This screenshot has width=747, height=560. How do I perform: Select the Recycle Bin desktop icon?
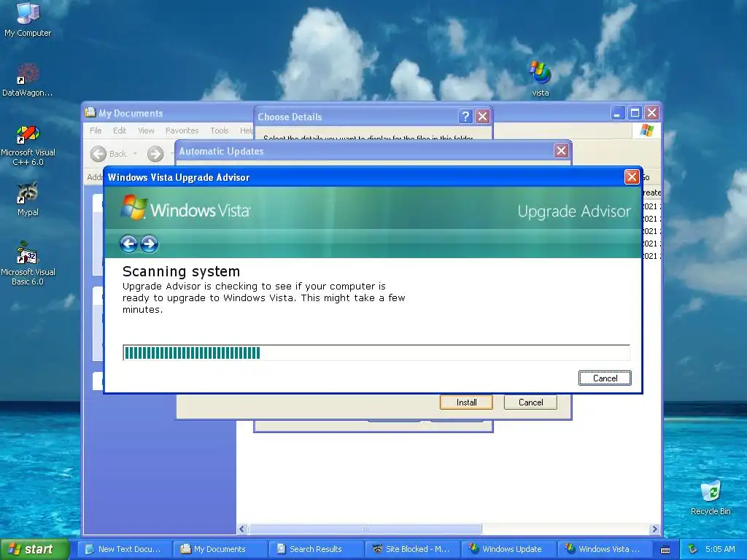pyautogui.click(x=711, y=498)
